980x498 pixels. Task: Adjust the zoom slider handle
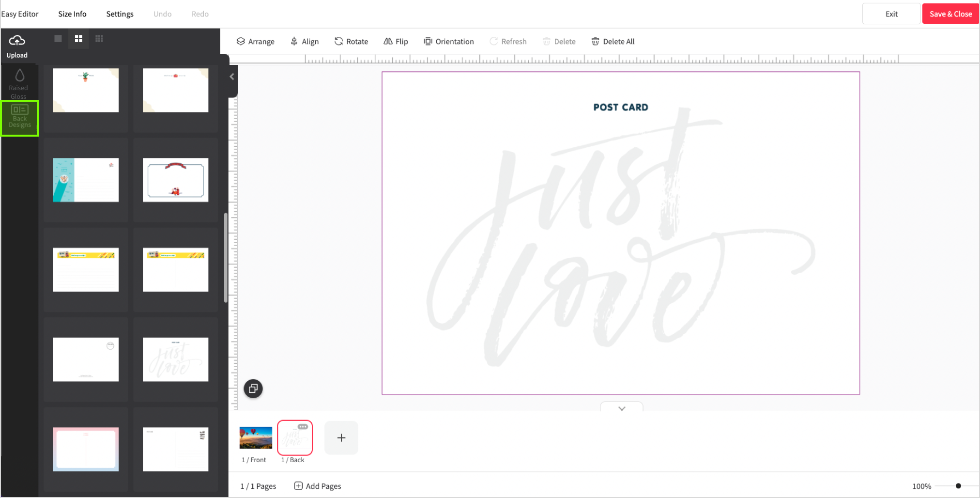click(x=958, y=486)
